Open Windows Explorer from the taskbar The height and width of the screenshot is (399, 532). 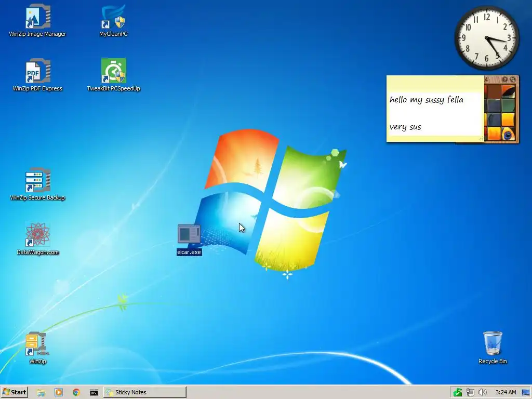click(41, 393)
